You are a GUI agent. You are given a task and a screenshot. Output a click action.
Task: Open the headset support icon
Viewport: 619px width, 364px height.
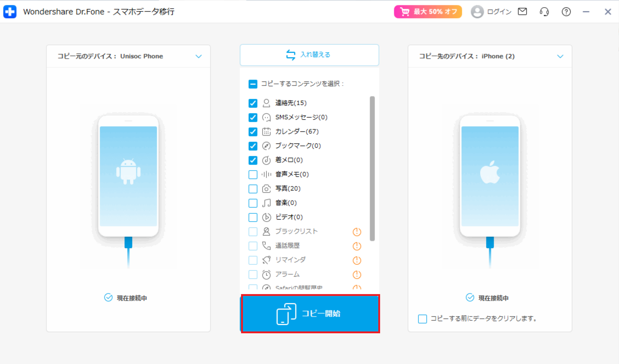click(x=544, y=12)
